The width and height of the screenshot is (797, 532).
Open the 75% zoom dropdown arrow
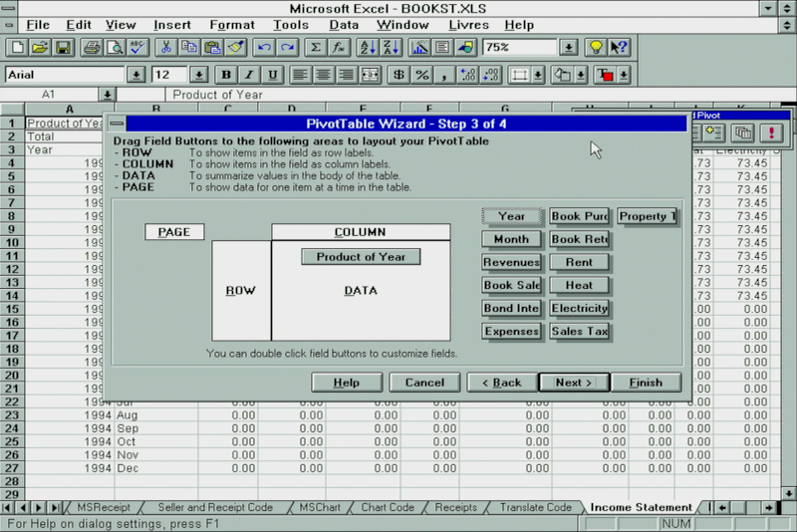tap(568, 47)
